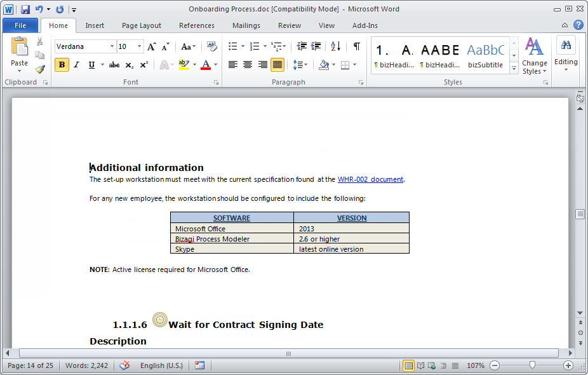Customize Quick Access Toolbar dropdown
This screenshot has height=375, width=588.
[x=74, y=10]
